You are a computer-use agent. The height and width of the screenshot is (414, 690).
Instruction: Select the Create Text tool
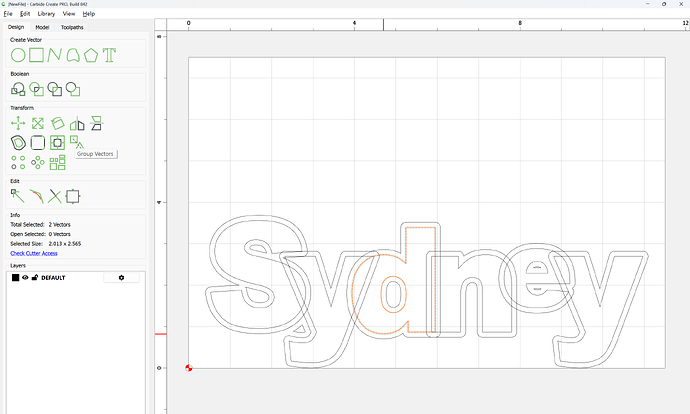point(109,55)
